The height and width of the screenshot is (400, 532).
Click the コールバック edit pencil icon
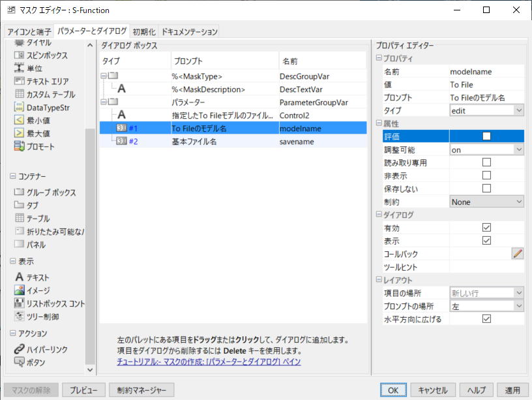click(518, 254)
